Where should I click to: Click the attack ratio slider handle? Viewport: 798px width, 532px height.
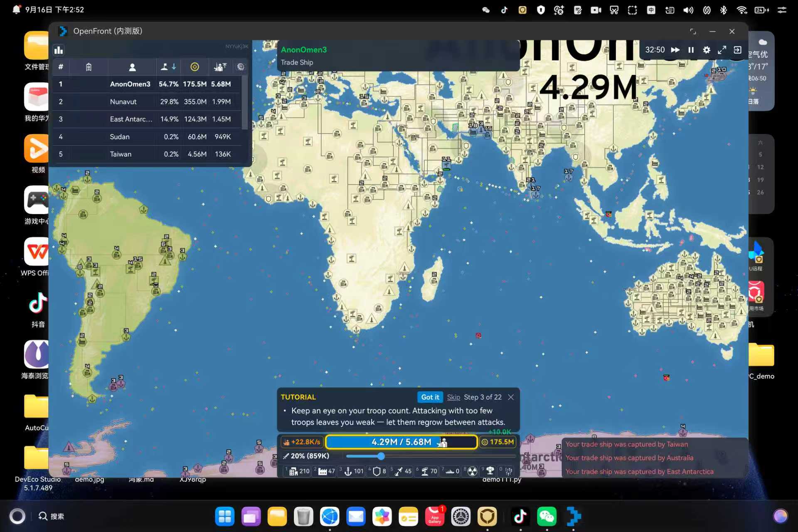tap(381, 456)
